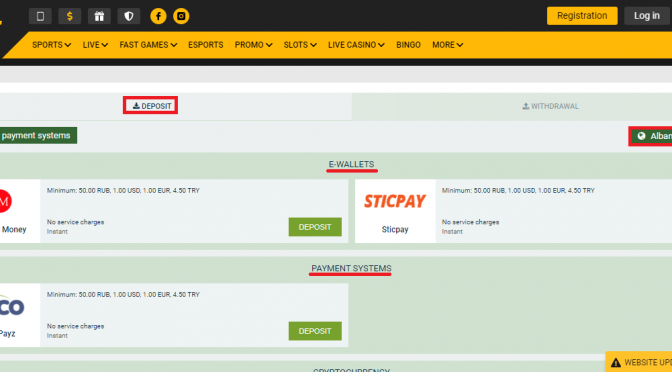Open the mobile app icon

[40, 16]
